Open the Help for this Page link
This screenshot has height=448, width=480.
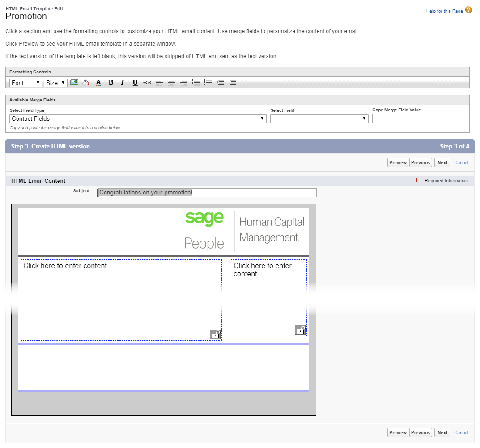[x=444, y=11]
